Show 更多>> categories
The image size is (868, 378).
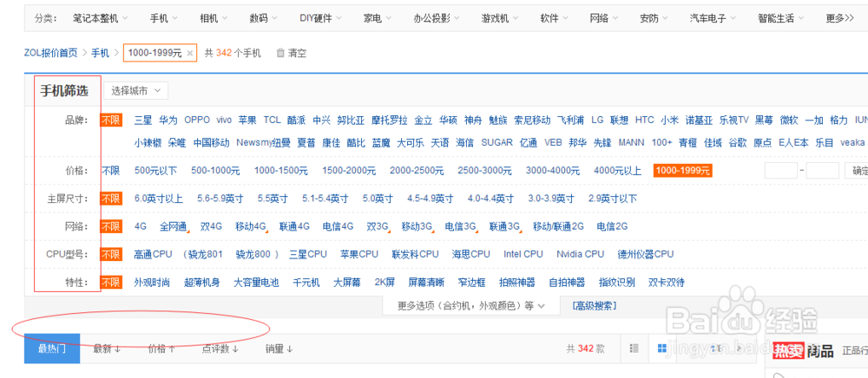pos(839,18)
